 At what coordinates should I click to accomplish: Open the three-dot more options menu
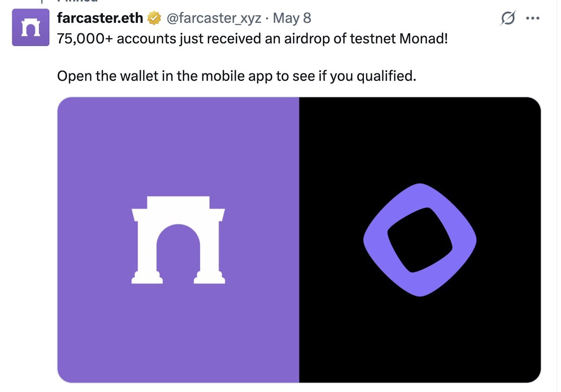pyautogui.click(x=533, y=19)
